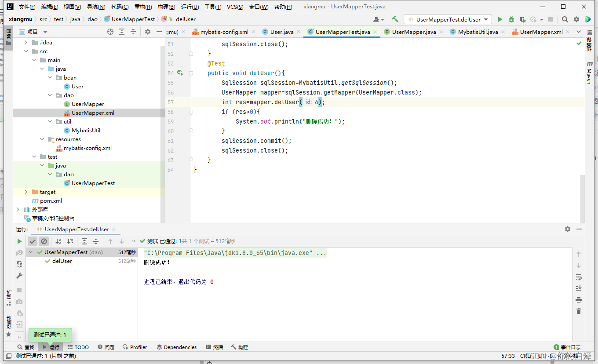This screenshot has width=598, height=364.
Task: Hide the project panel with minus icon
Action: 159,32
